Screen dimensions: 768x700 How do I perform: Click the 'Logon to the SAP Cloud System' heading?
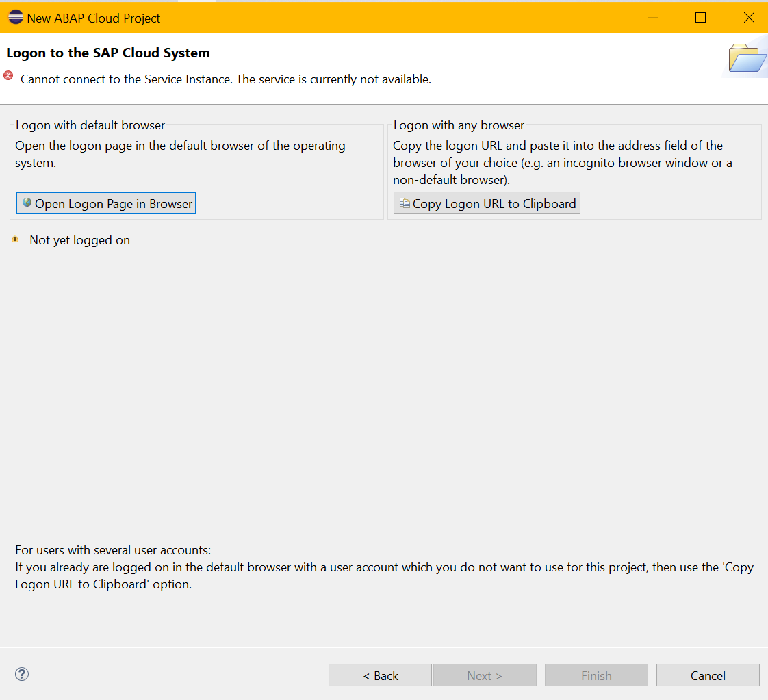(108, 53)
